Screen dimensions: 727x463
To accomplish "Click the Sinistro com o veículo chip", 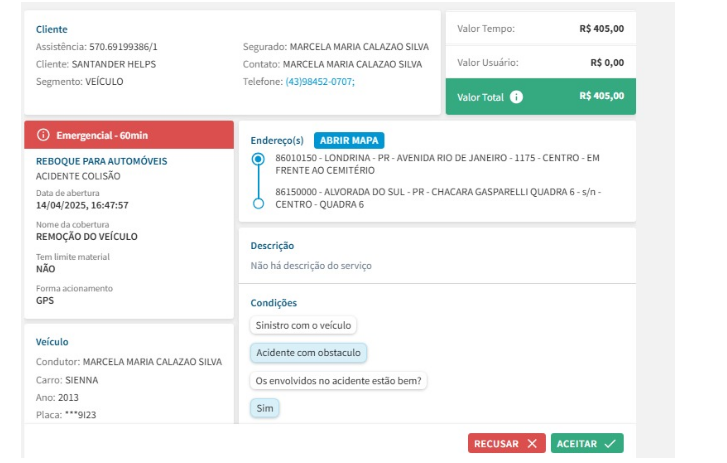I will [303, 325].
